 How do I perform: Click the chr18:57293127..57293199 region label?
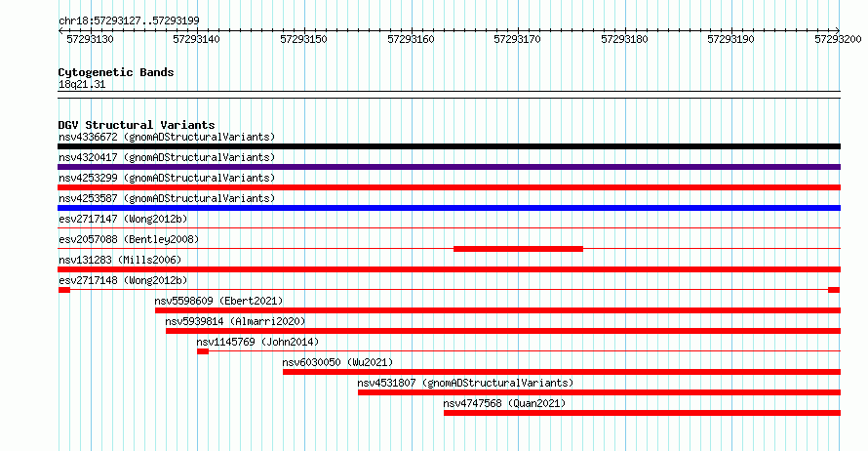coord(129,20)
